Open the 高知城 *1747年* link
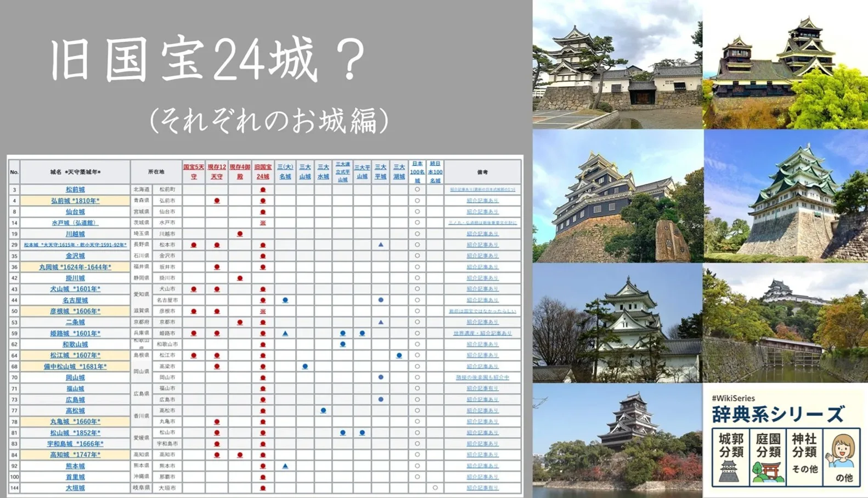The image size is (868, 498). click(x=75, y=455)
